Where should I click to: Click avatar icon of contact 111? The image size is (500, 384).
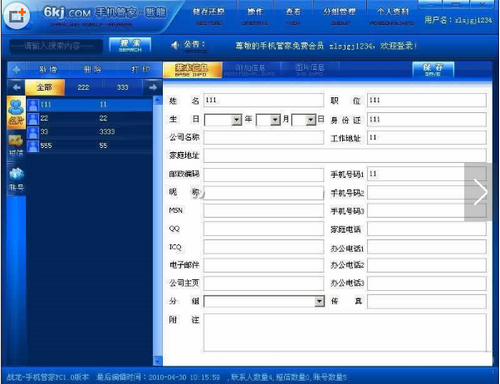coord(33,105)
